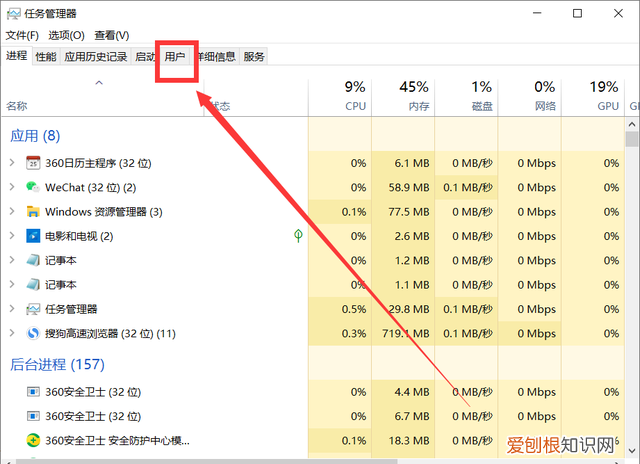Minimize the Task Manager window
The image size is (640, 464).
537,13
